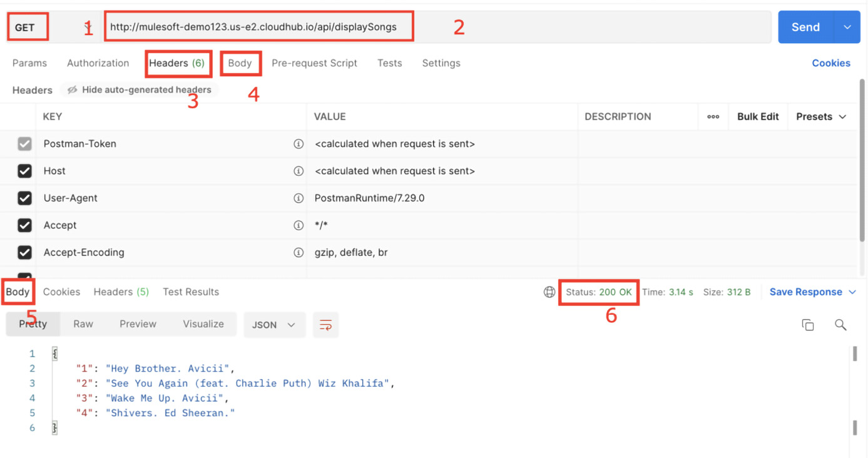Click the three-dots icon in headers table
The height and width of the screenshot is (458, 868).
point(713,116)
